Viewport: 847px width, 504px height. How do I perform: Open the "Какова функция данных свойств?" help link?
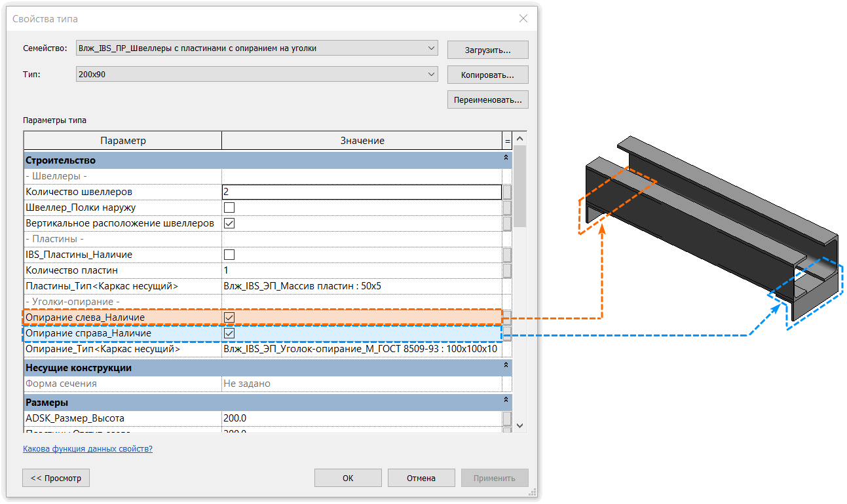point(88,449)
